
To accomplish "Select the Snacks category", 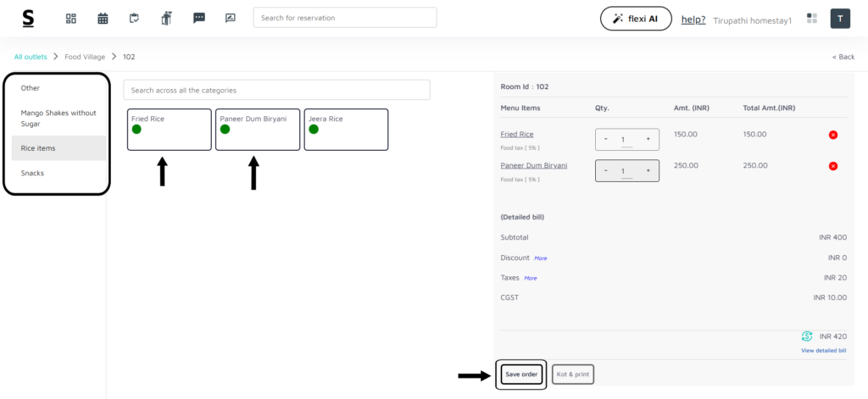I will [x=32, y=173].
